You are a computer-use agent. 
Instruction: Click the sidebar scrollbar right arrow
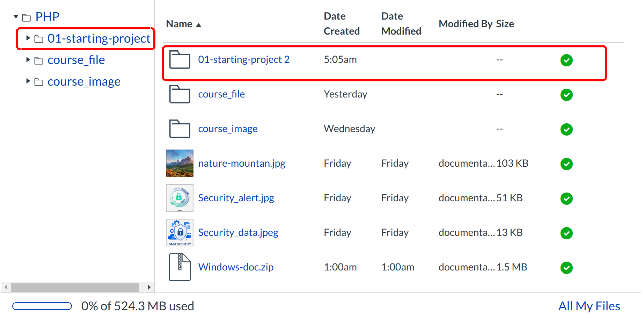(x=149, y=287)
